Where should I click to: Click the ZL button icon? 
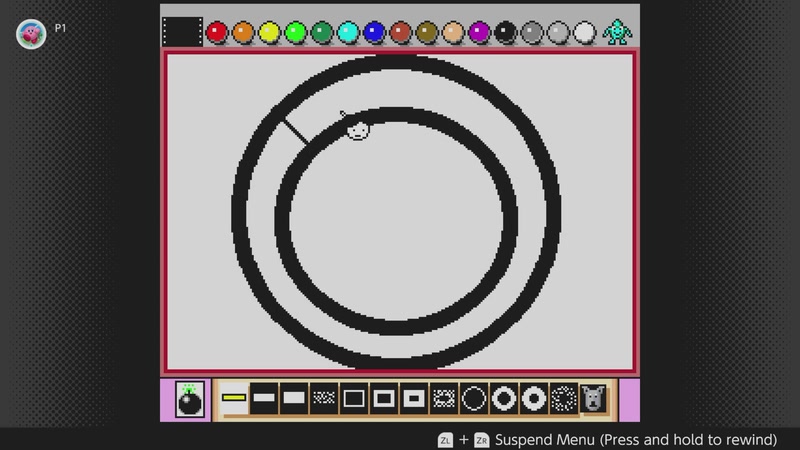coord(445,440)
